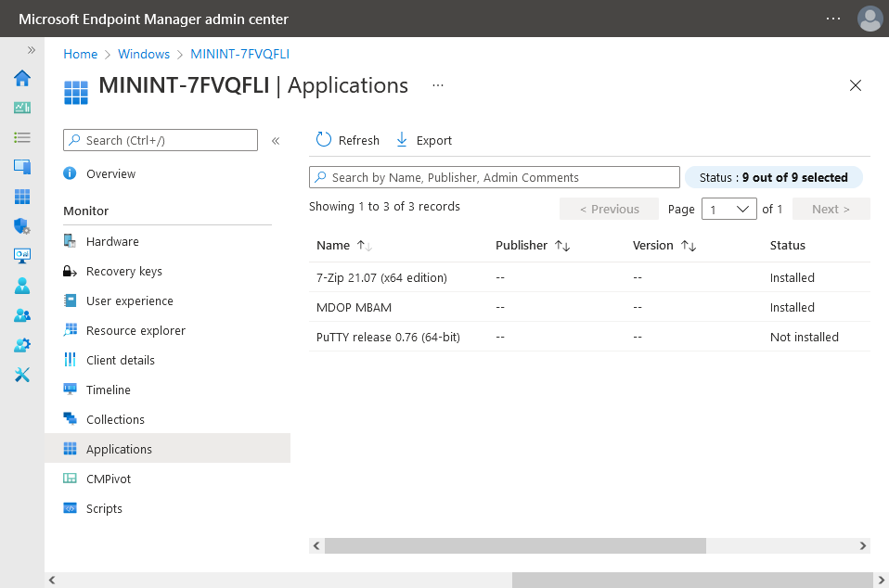Screen dimensions: 889x588
Task: Open the Home icon in left rail
Action: point(22,78)
